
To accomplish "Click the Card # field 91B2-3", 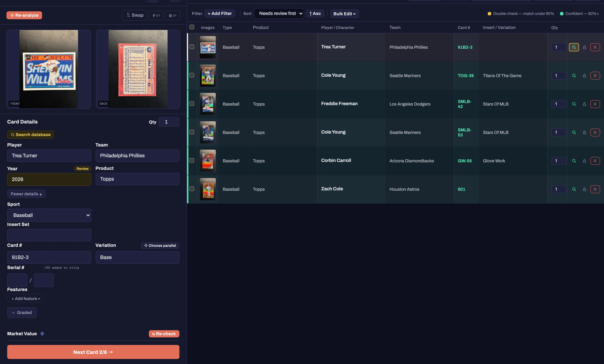I will pos(49,257).
